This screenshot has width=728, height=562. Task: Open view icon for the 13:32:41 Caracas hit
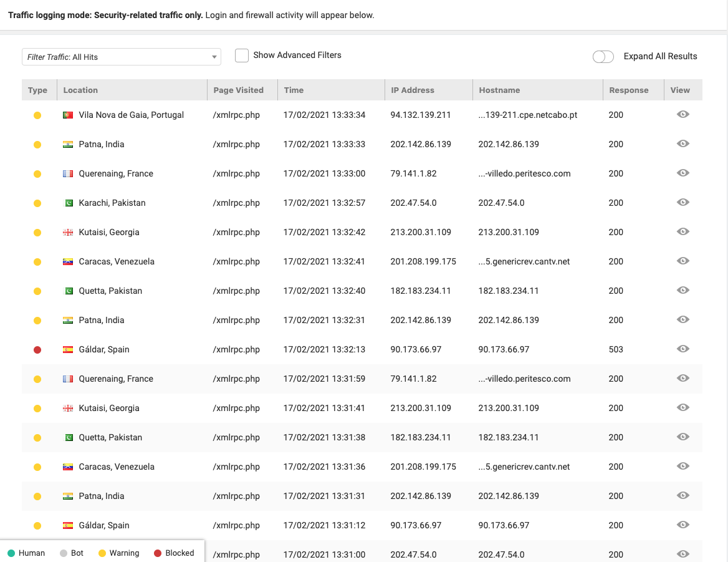pyautogui.click(x=682, y=261)
